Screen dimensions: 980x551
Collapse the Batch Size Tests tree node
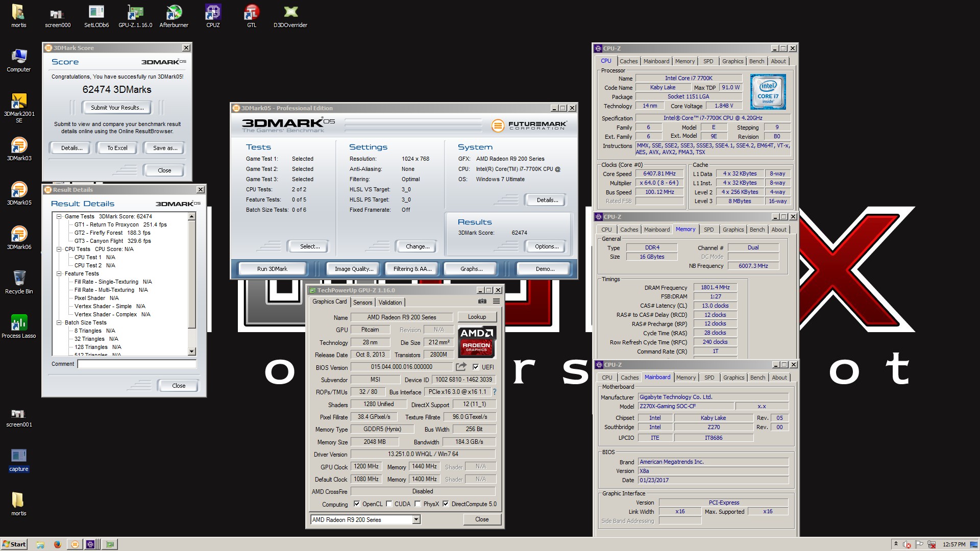point(59,322)
